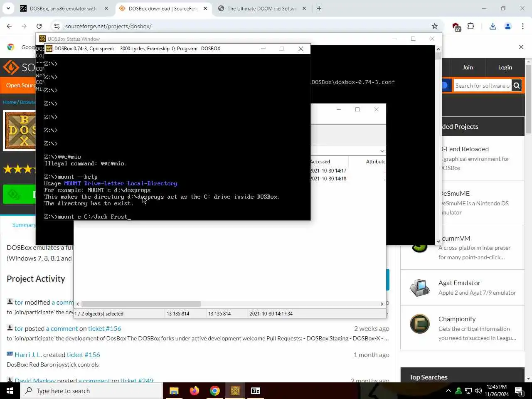Click the Search for software field
Viewport: 532px width, 399px height.
483,86
